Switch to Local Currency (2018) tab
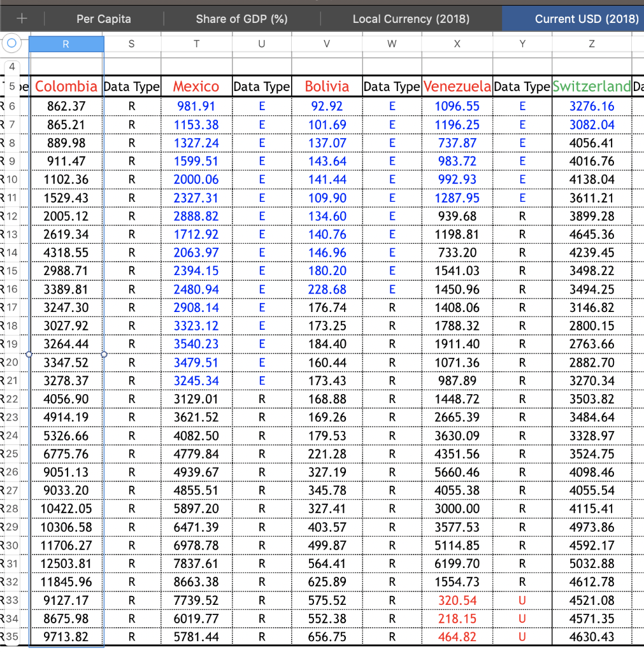The image size is (644, 652). coord(411,19)
